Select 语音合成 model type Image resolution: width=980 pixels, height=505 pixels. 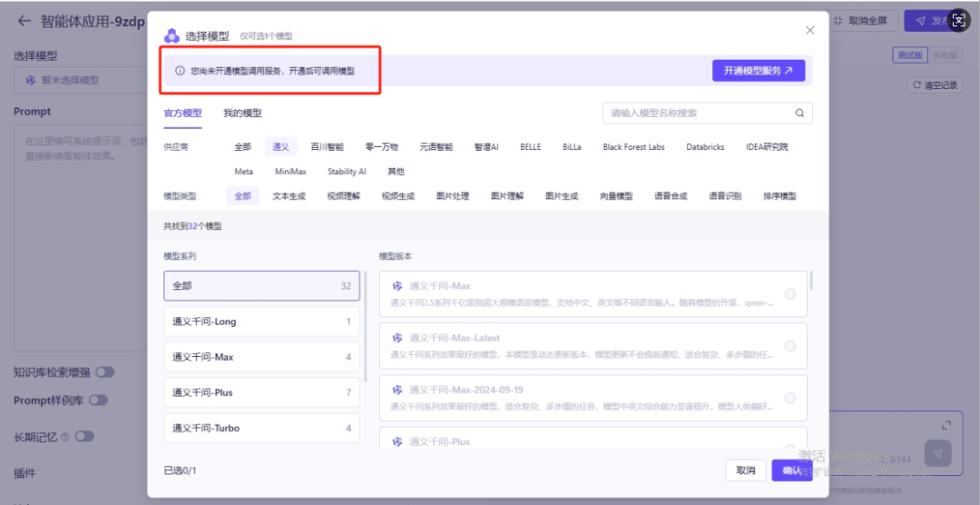pos(671,196)
